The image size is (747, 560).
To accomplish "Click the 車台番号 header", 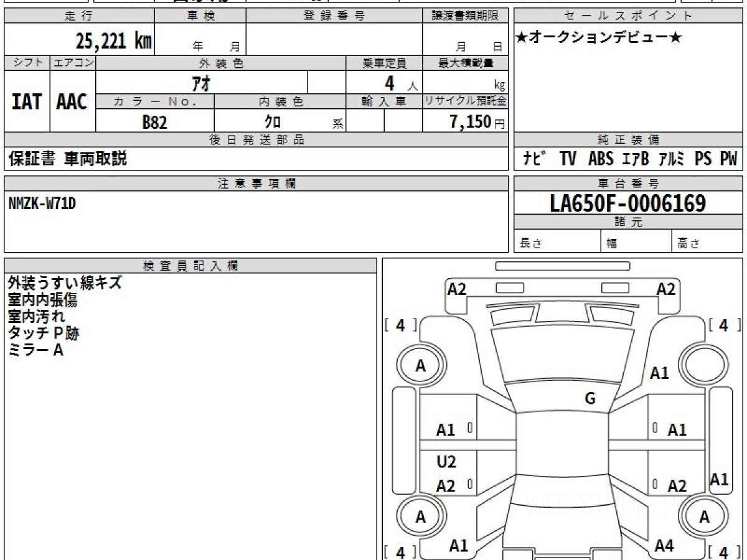I will tap(629, 183).
